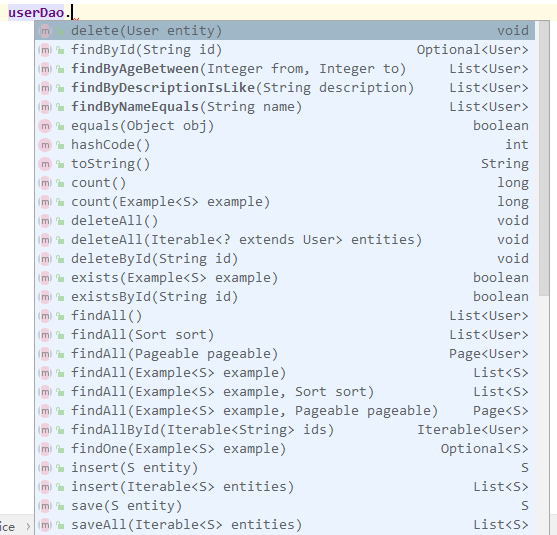The height and width of the screenshot is (535, 557).
Task: Choose insert(Iterable<S> entities) completion
Action: click(285, 487)
